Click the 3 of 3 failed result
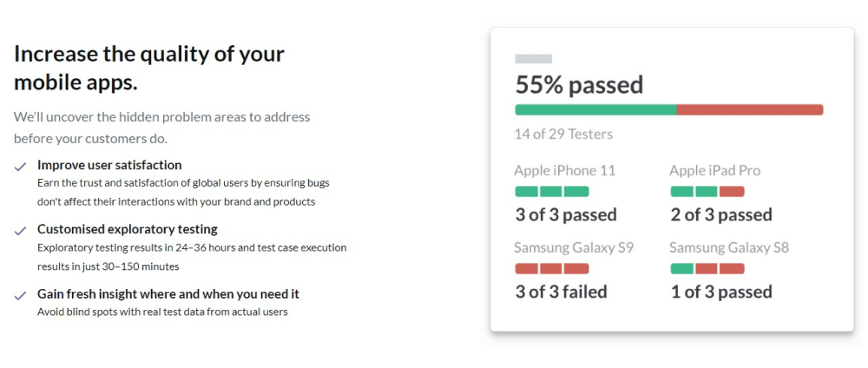Image resolution: width=868 pixels, height=368 pixels. click(x=562, y=292)
